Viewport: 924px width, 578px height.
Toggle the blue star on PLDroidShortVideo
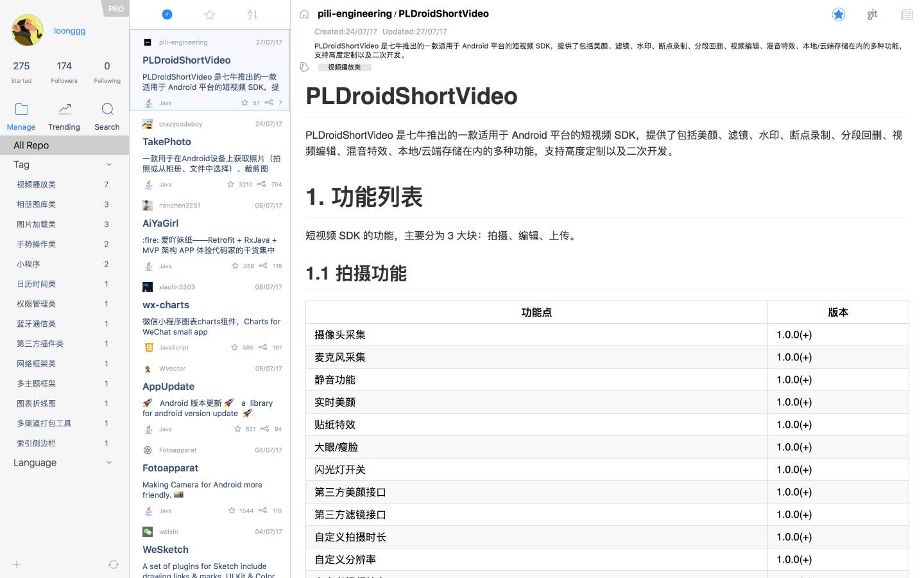point(839,14)
